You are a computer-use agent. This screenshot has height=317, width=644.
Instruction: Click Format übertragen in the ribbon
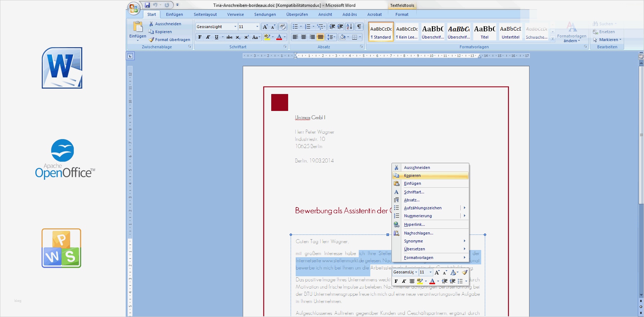pyautogui.click(x=169, y=40)
